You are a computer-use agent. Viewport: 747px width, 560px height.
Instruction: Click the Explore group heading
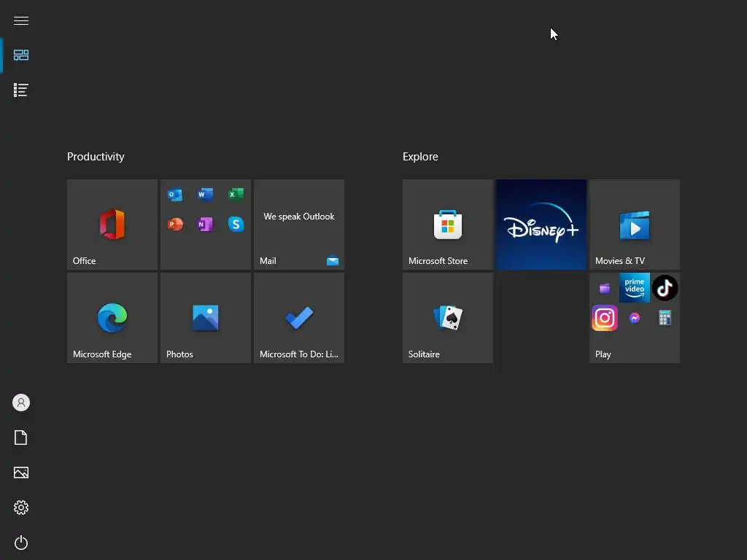[x=420, y=157]
